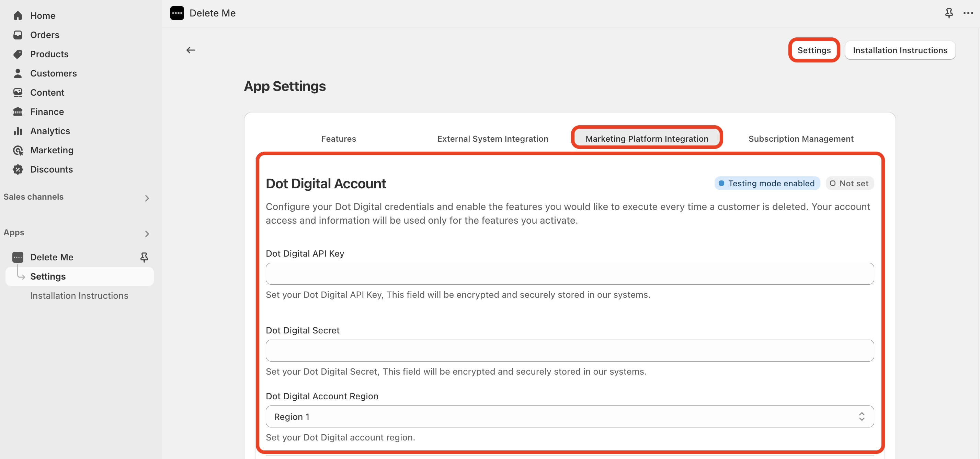Click the Home icon in sidebar
Image resolution: width=980 pixels, height=459 pixels.
tap(18, 15)
